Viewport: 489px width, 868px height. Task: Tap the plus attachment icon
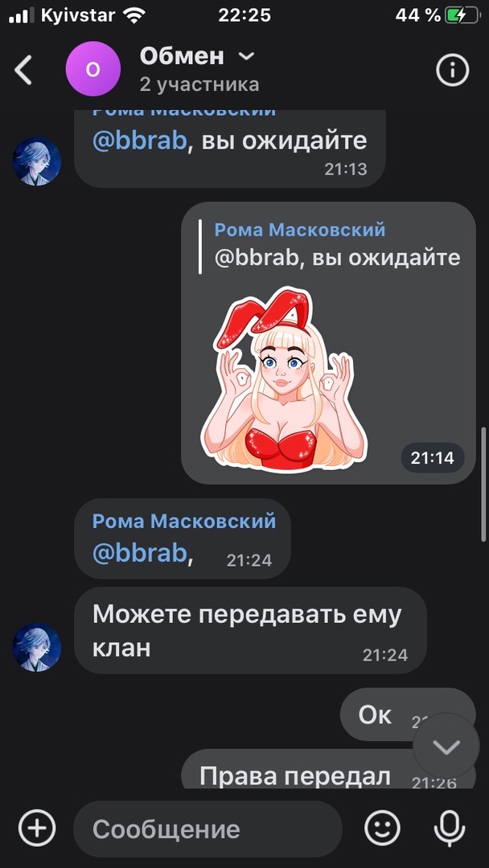37,829
